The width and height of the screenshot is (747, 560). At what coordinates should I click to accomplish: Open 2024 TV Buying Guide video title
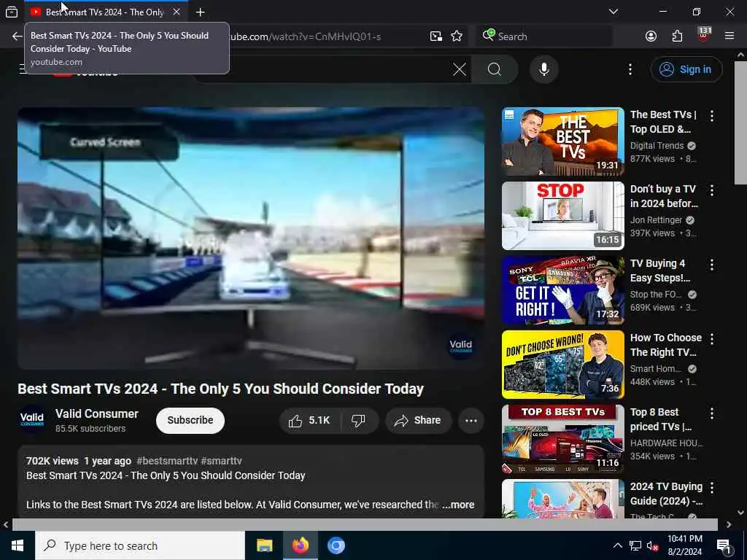coord(666,494)
